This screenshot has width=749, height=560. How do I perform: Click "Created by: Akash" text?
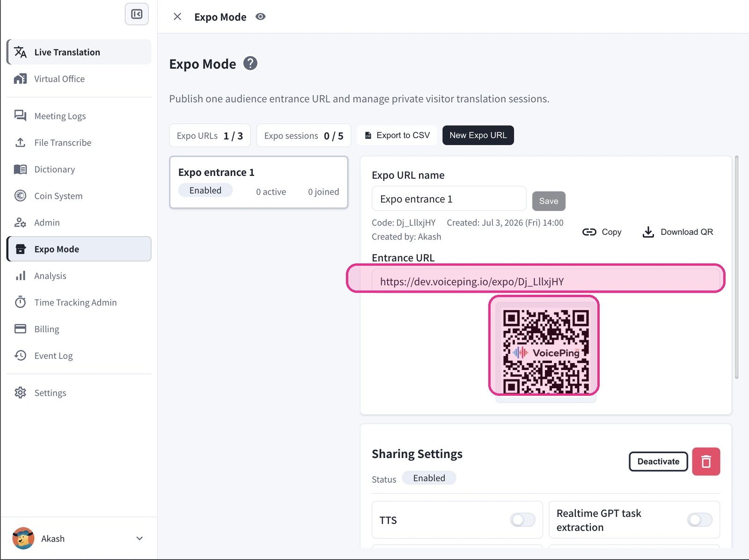[406, 237]
